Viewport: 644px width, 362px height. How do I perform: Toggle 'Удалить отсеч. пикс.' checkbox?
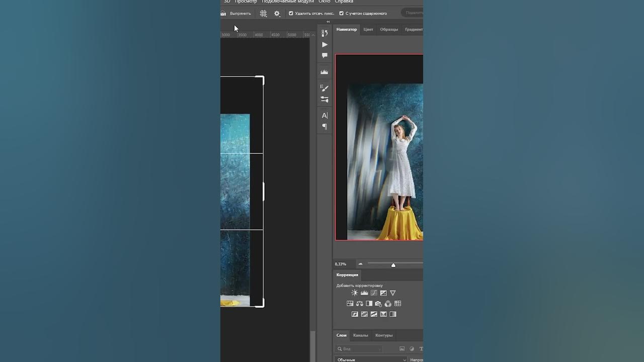(291, 14)
